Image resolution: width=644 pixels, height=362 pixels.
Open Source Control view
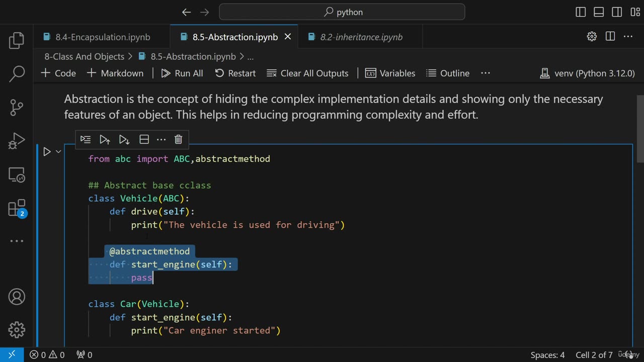[17, 107]
